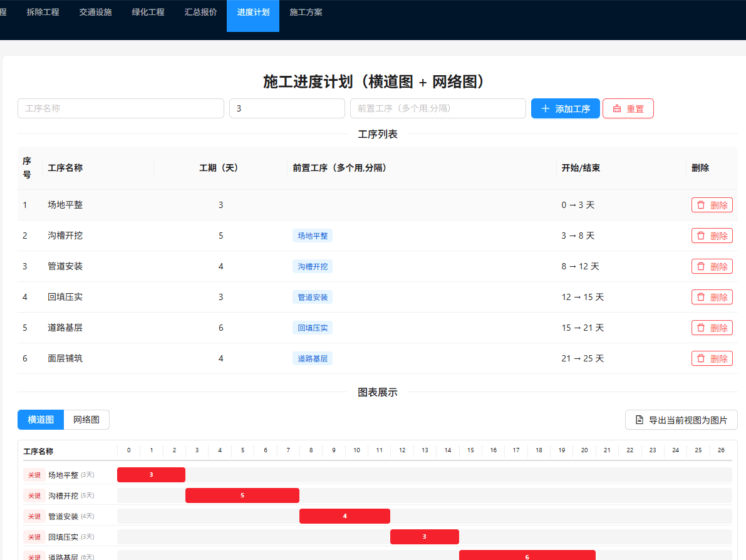Click the 0 → 3 天 schedule cell

tap(578, 205)
